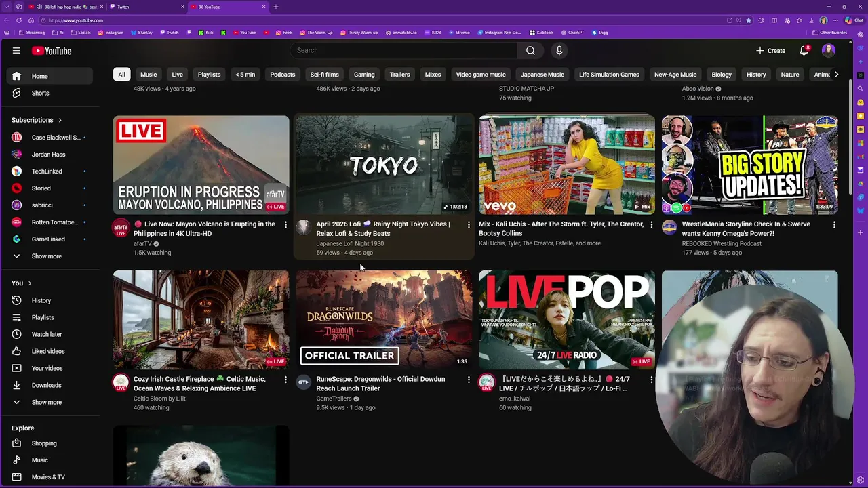Open the notifications bell

(804, 50)
